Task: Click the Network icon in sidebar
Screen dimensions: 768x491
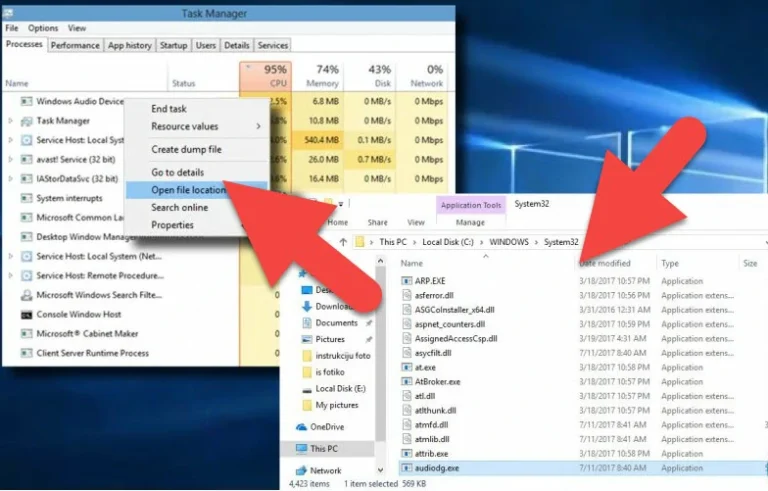Action: click(302, 470)
